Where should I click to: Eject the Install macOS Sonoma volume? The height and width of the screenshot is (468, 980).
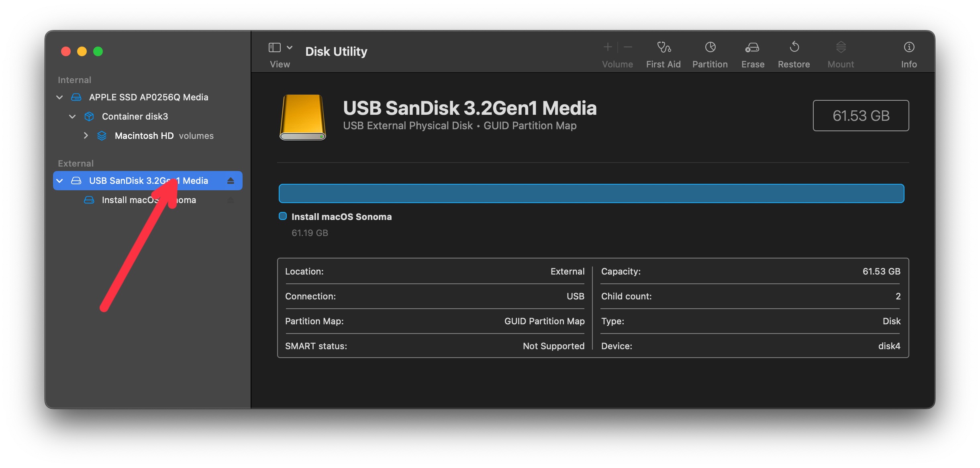click(231, 199)
